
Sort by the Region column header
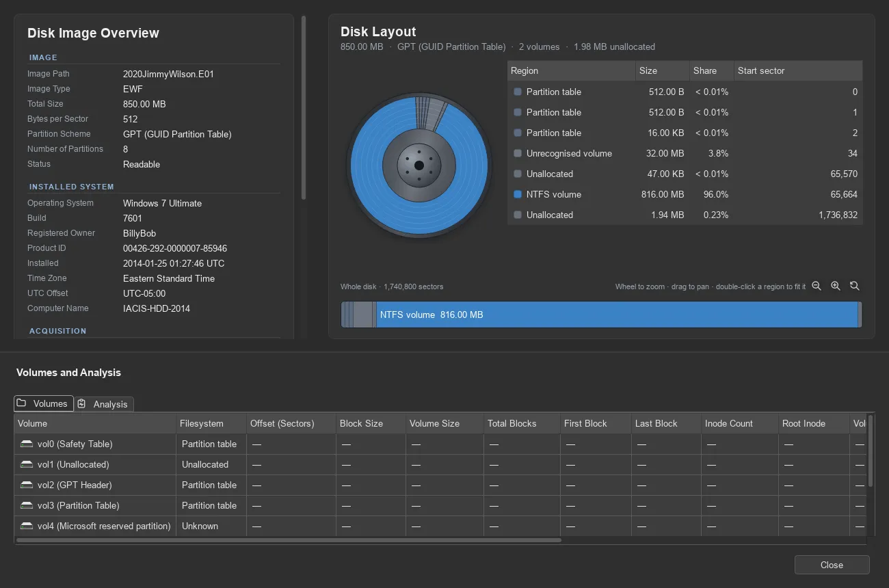[572, 70]
